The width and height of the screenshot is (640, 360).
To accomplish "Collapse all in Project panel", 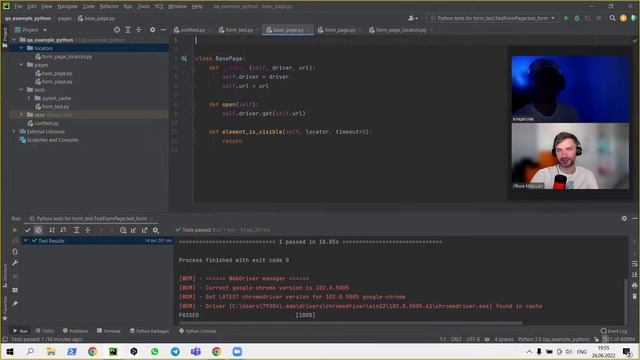I will [x=138, y=30].
